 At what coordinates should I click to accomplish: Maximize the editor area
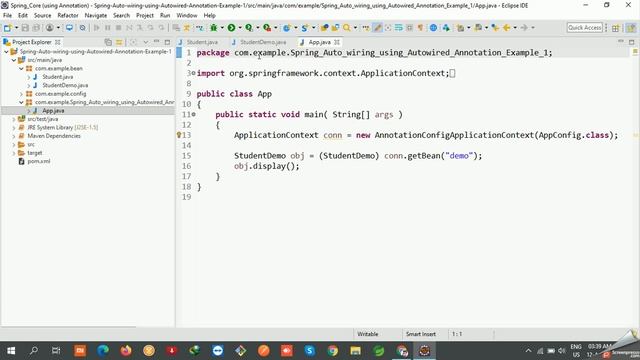click(631, 42)
